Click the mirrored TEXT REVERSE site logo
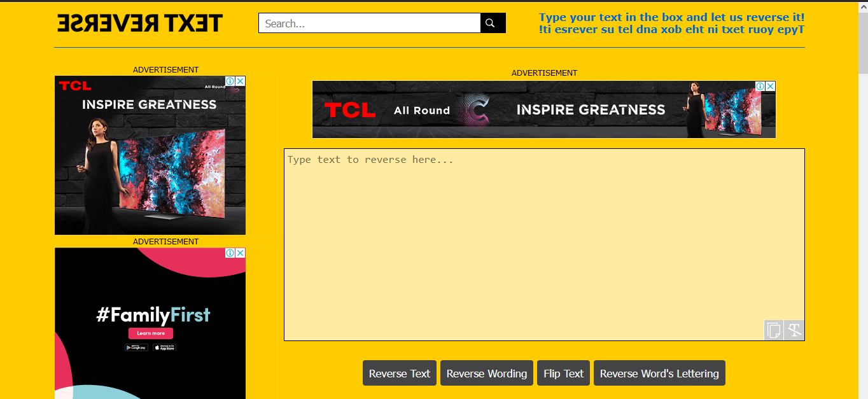Viewport: 868px width, 399px height. pos(140,24)
